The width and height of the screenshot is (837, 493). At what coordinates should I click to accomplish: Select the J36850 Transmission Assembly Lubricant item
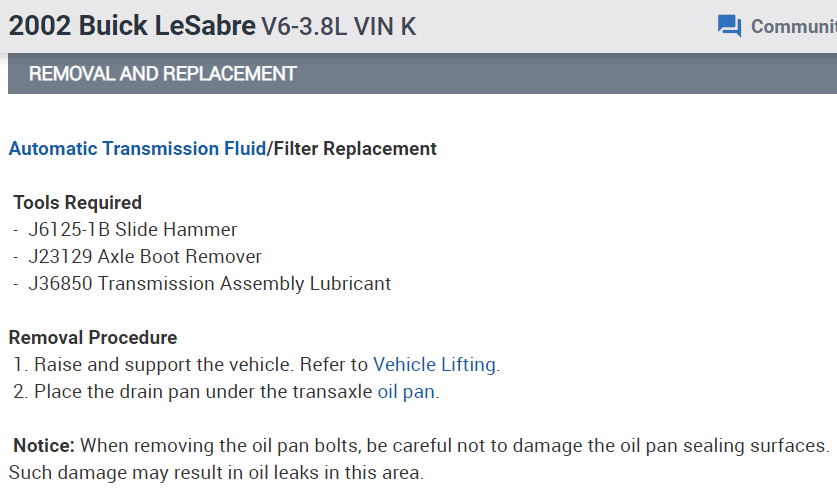[210, 284]
